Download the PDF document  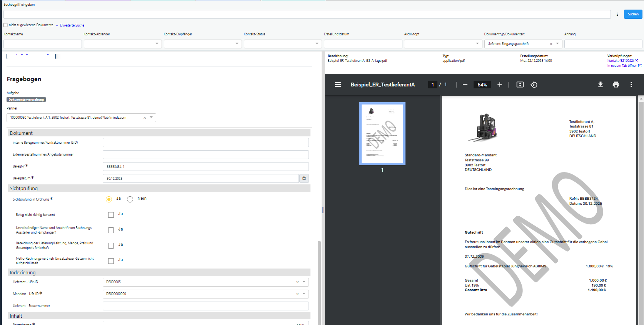600,85
